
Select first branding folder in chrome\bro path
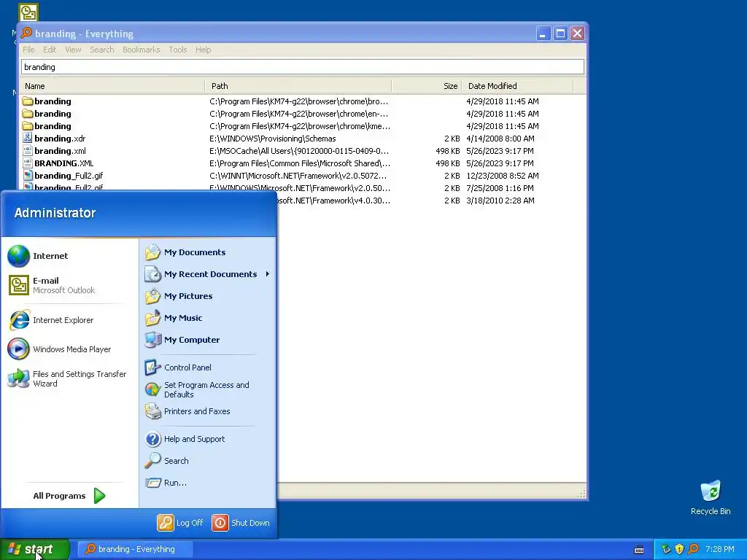coord(28,101)
